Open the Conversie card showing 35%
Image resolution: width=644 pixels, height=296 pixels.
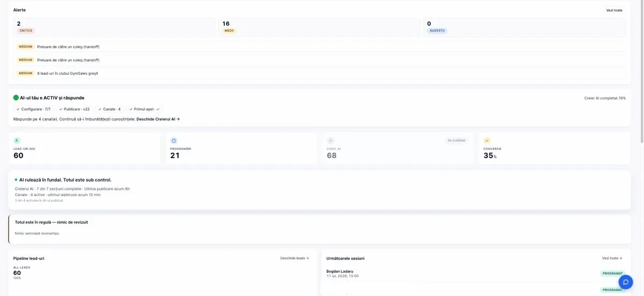(x=554, y=148)
